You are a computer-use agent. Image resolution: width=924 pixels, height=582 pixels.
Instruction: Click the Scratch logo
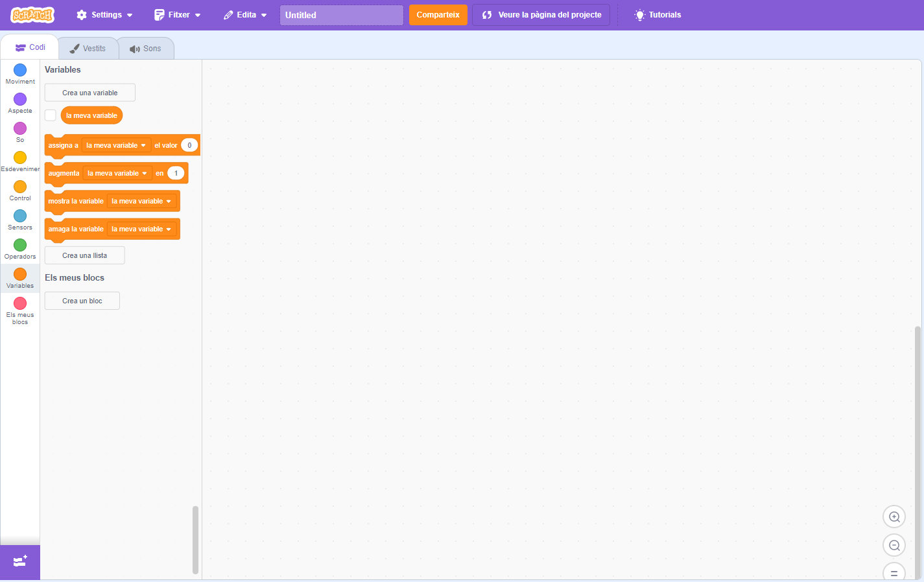click(x=32, y=15)
